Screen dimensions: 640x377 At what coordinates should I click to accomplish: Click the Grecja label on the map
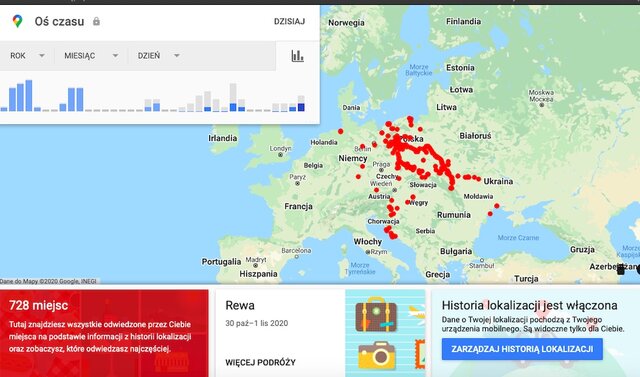click(438, 275)
